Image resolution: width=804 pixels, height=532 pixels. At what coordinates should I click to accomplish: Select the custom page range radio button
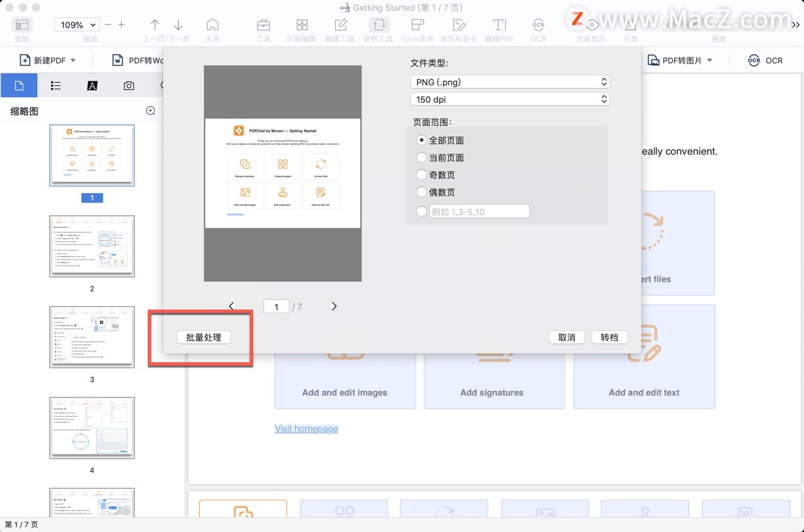421,211
